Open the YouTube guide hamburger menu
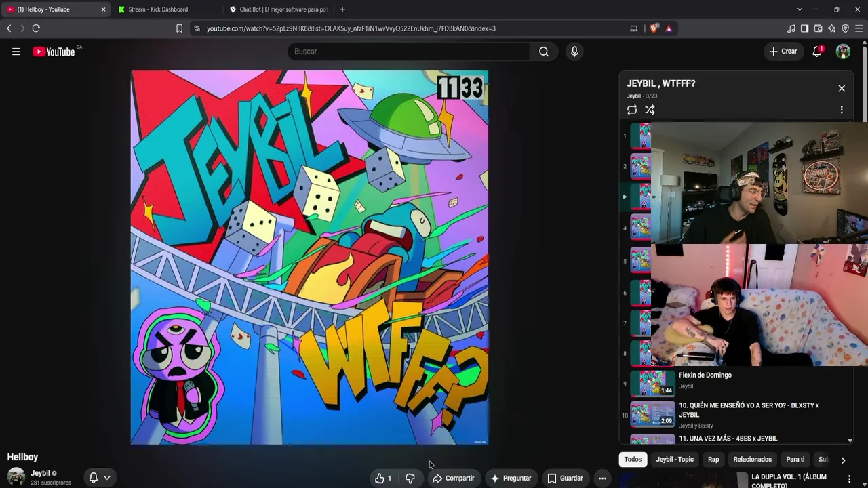Screen dimensions: 868x488 point(16,52)
